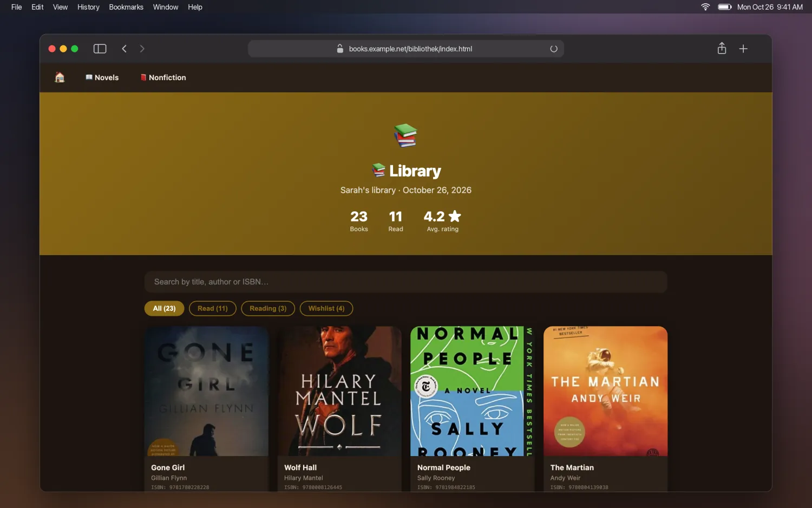Click author name Hilary Mantel
Viewport: 812px width, 508px height.
click(x=304, y=478)
